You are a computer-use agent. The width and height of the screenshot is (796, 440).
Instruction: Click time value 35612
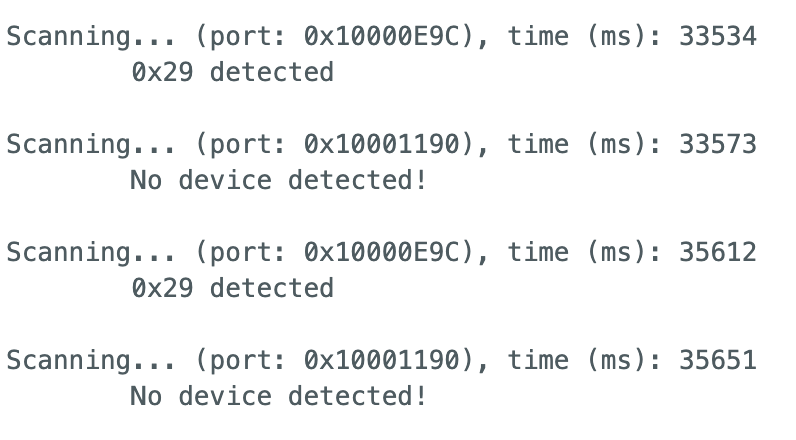718,253
